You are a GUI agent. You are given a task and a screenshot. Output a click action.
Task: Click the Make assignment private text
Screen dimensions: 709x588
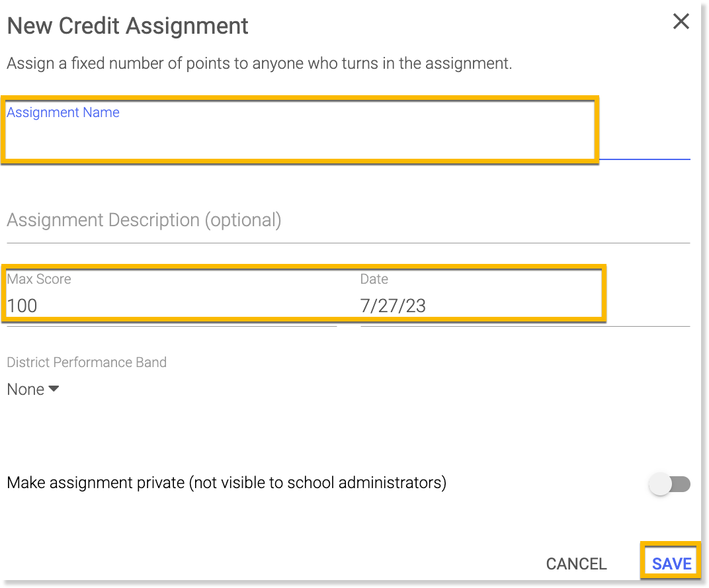[226, 483]
